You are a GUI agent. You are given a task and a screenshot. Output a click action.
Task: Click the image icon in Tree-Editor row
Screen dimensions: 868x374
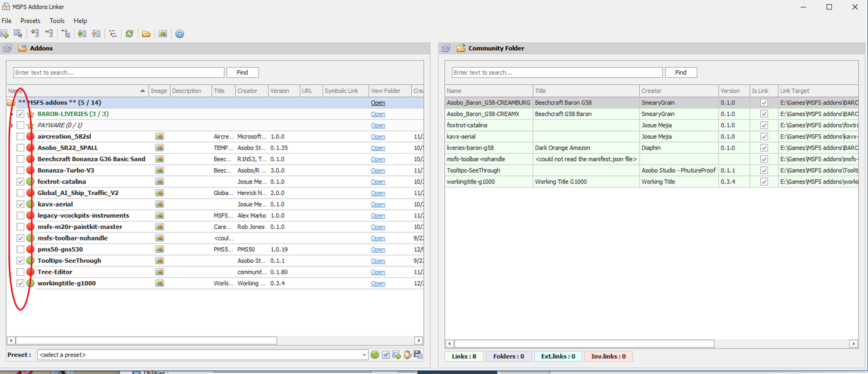tap(159, 272)
